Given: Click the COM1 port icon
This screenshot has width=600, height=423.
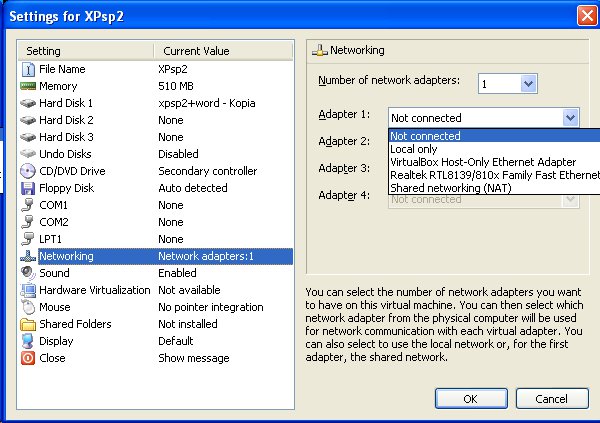Looking at the screenshot, I should [x=28, y=205].
